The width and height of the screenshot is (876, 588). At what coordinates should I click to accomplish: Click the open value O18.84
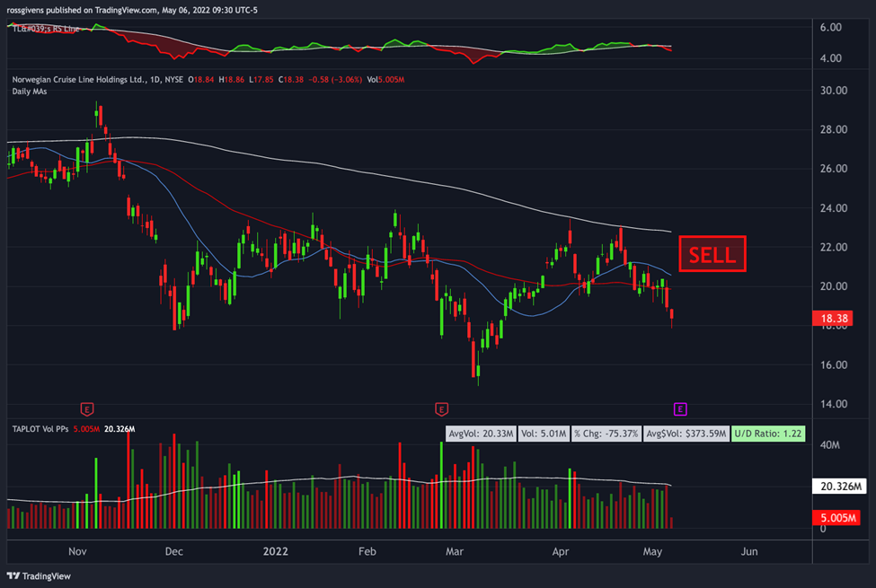(x=201, y=79)
